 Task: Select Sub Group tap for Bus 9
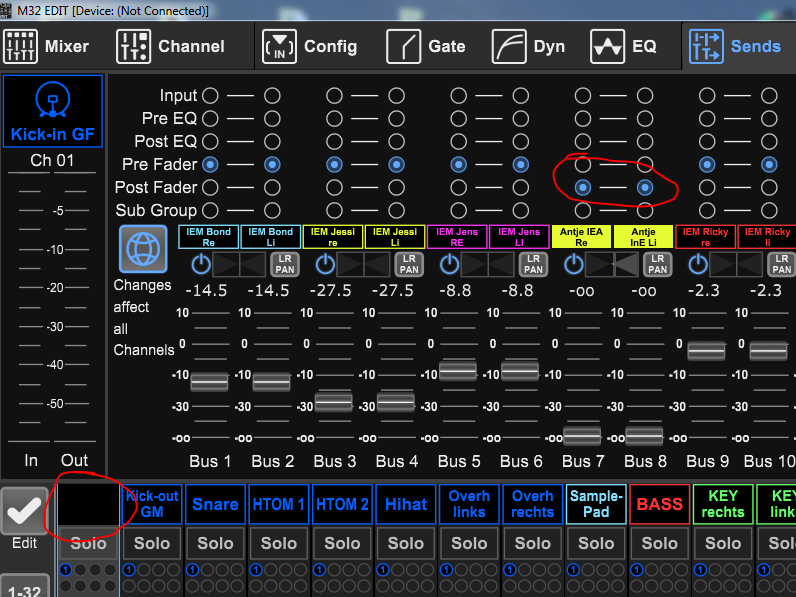(707, 210)
